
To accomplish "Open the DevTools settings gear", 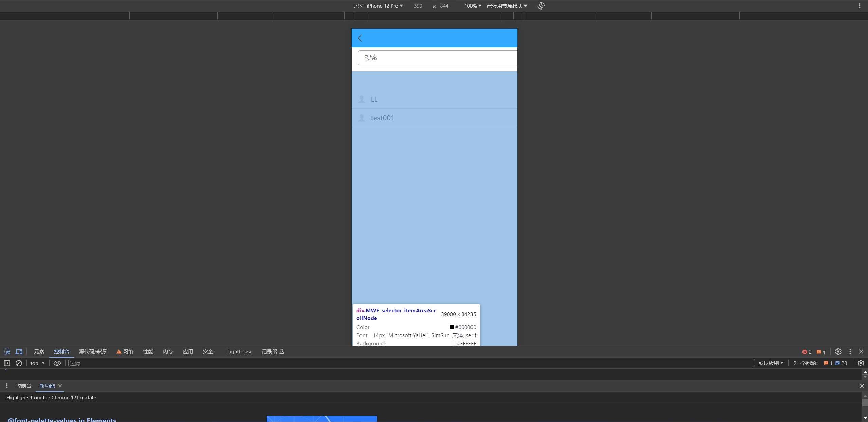I will click(838, 352).
